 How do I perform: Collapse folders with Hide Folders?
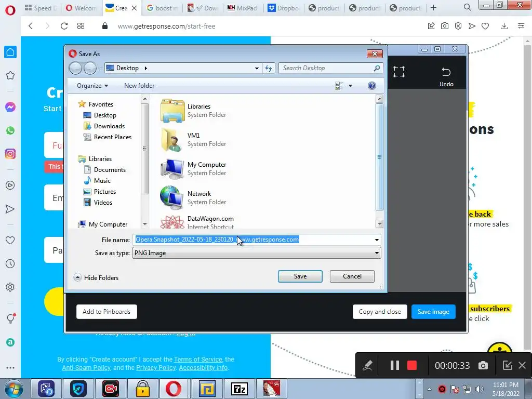pyautogui.click(x=96, y=277)
